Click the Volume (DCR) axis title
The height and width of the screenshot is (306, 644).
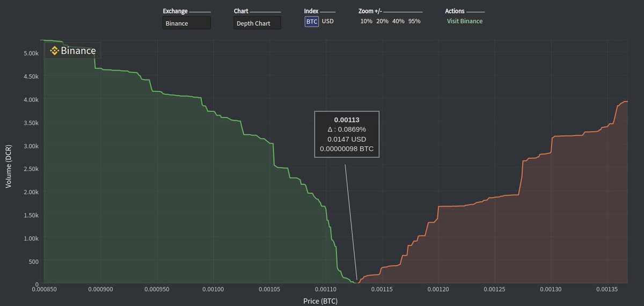(9, 166)
